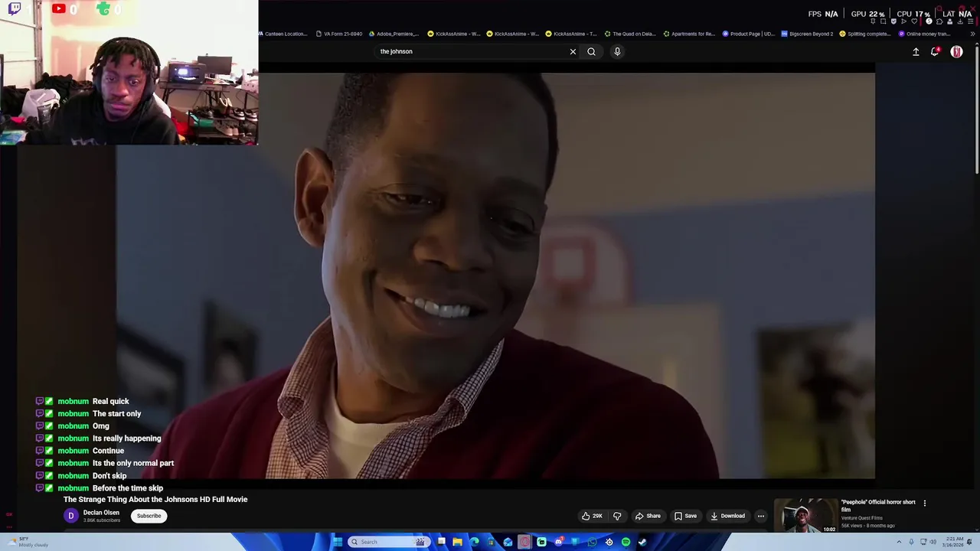Open WhatsApp from the taskbar
The width and height of the screenshot is (980, 551).
(592, 542)
